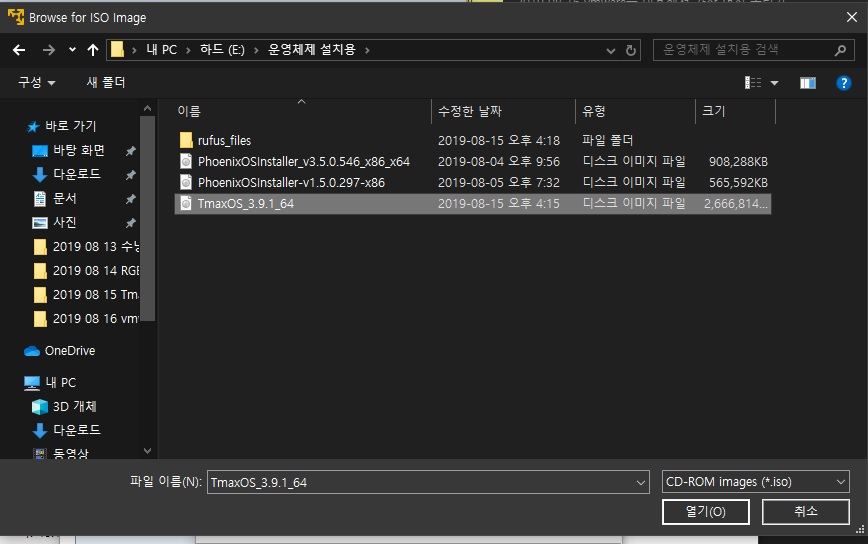Unpin 바탕 화면 using its pin icon
The height and width of the screenshot is (544, 868).
131,151
